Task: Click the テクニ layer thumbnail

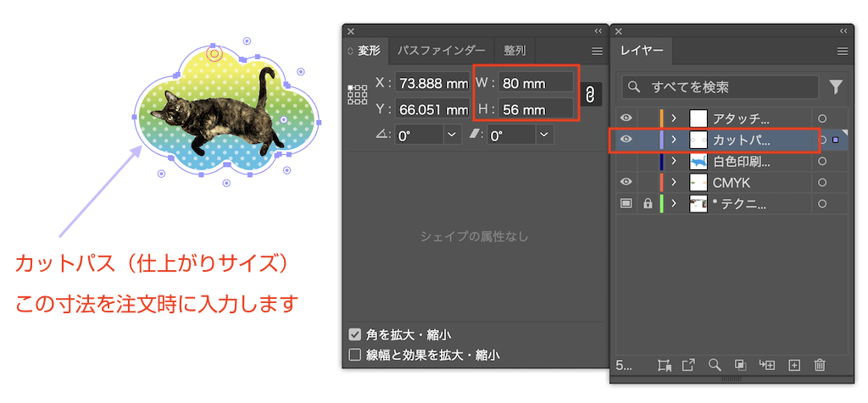Action: click(x=698, y=204)
